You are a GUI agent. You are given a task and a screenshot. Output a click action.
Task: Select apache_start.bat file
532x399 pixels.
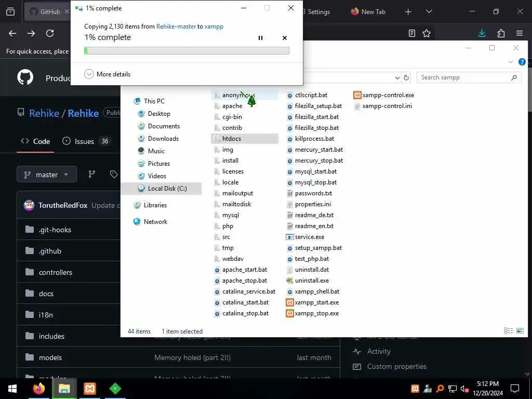[241, 270]
